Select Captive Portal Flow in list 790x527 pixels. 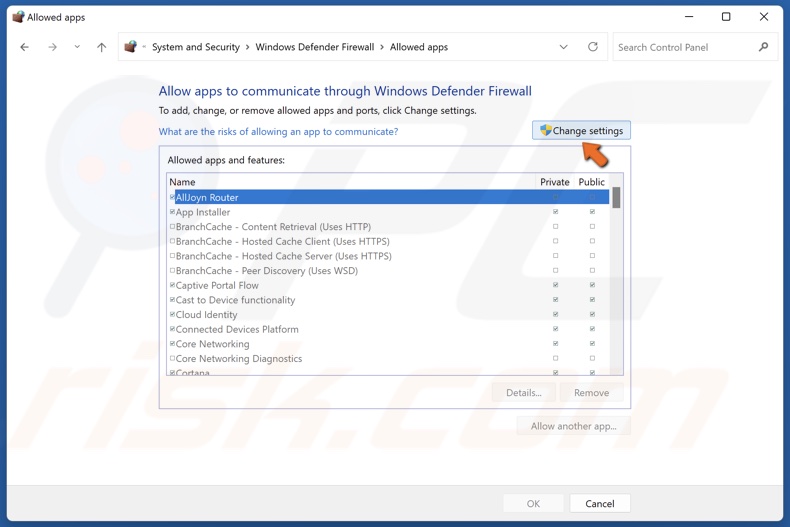217,285
